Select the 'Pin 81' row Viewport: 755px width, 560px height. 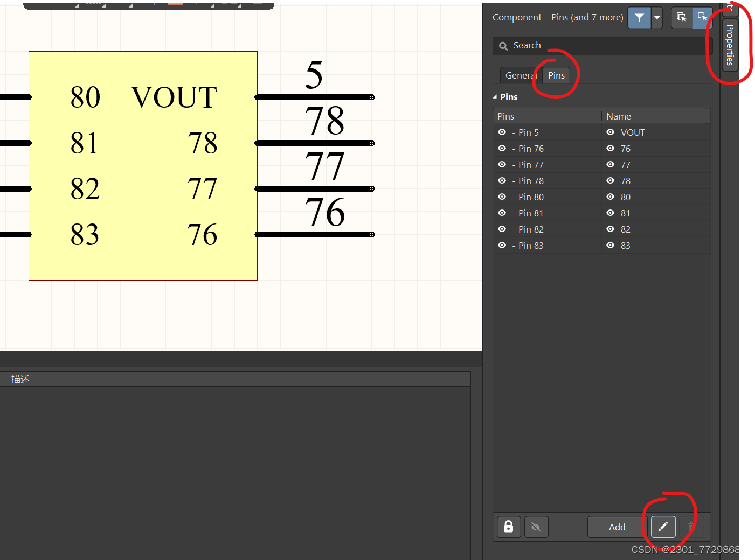[602, 213]
